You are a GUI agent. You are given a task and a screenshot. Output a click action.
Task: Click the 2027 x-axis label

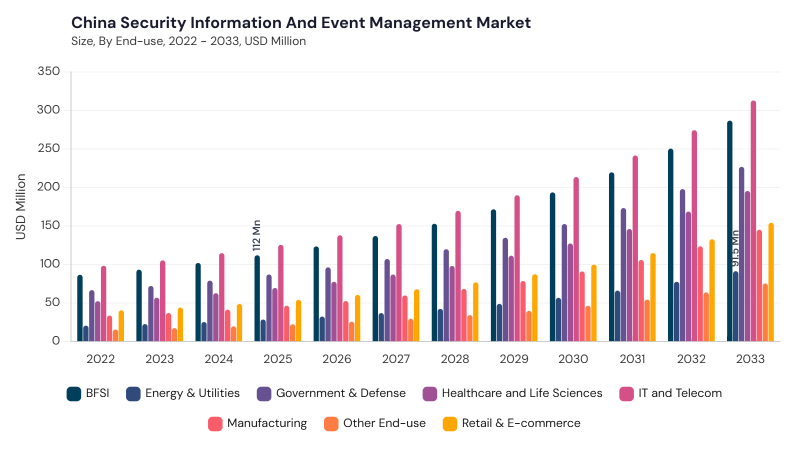point(396,359)
